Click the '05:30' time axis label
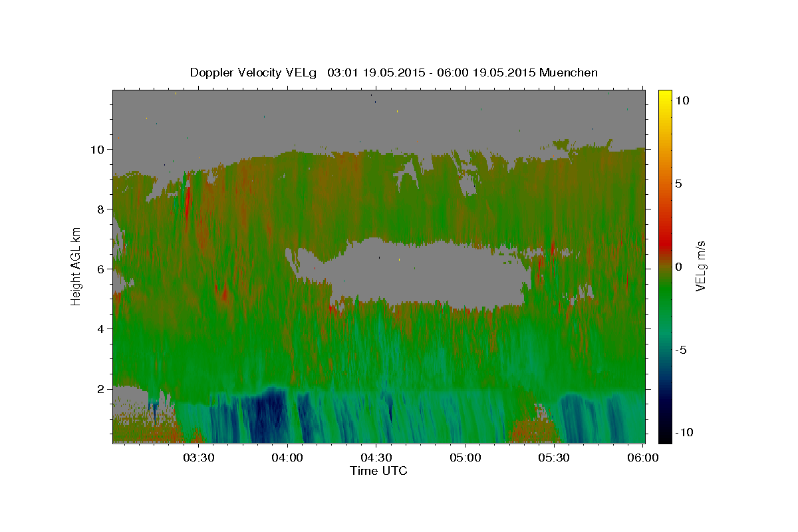Screen dimensions: 798x532 554,458
